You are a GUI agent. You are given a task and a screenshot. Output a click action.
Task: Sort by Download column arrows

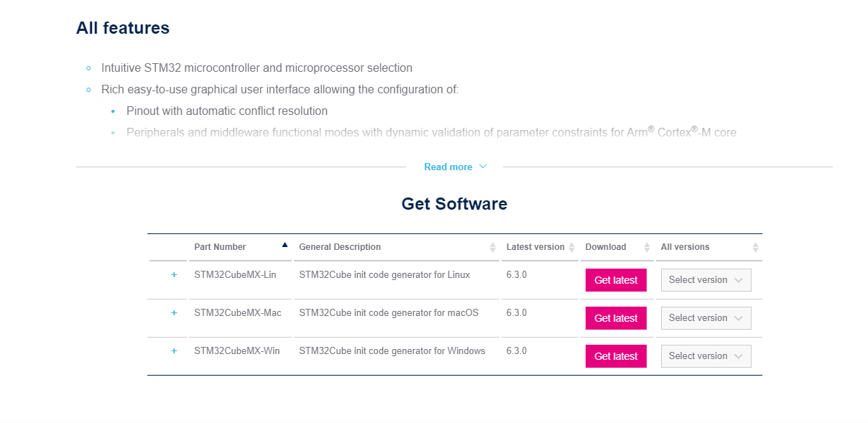tap(647, 247)
